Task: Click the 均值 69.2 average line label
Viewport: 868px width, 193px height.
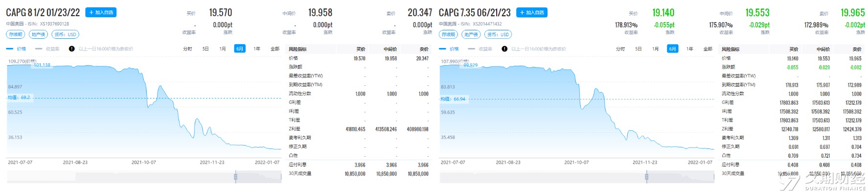Action: [x=19, y=97]
